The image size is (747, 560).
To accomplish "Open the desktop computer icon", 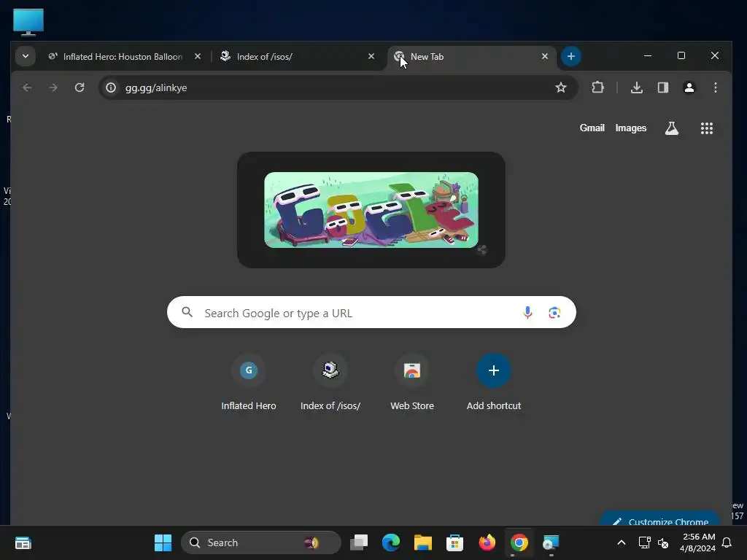I will tap(28, 22).
